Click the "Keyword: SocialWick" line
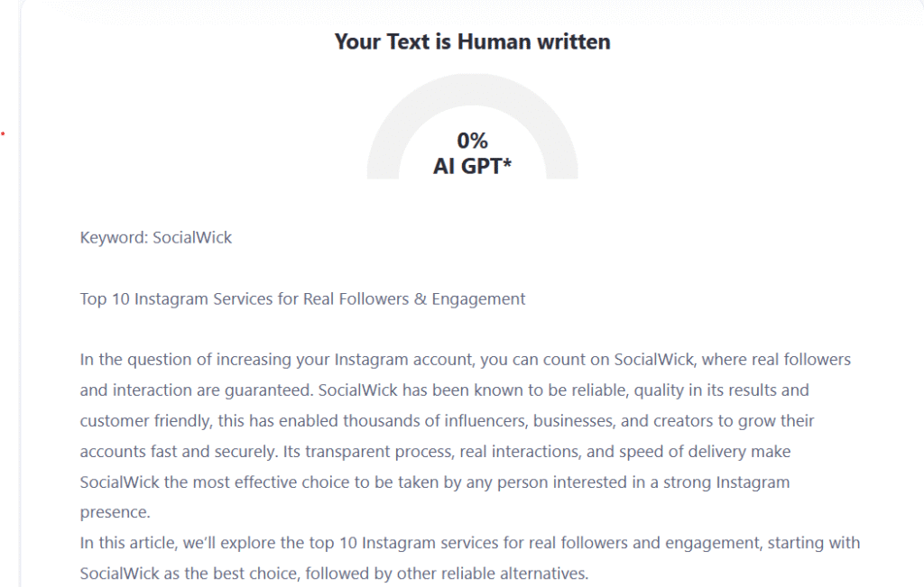The width and height of the screenshot is (924, 587). (x=155, y=238)
